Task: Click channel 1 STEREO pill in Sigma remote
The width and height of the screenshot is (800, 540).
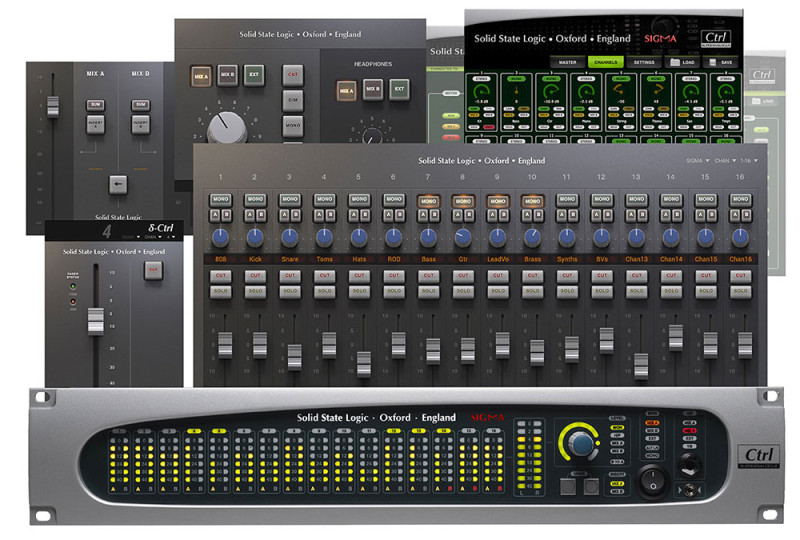Action: pyautogui.click(x=482, y=79)
